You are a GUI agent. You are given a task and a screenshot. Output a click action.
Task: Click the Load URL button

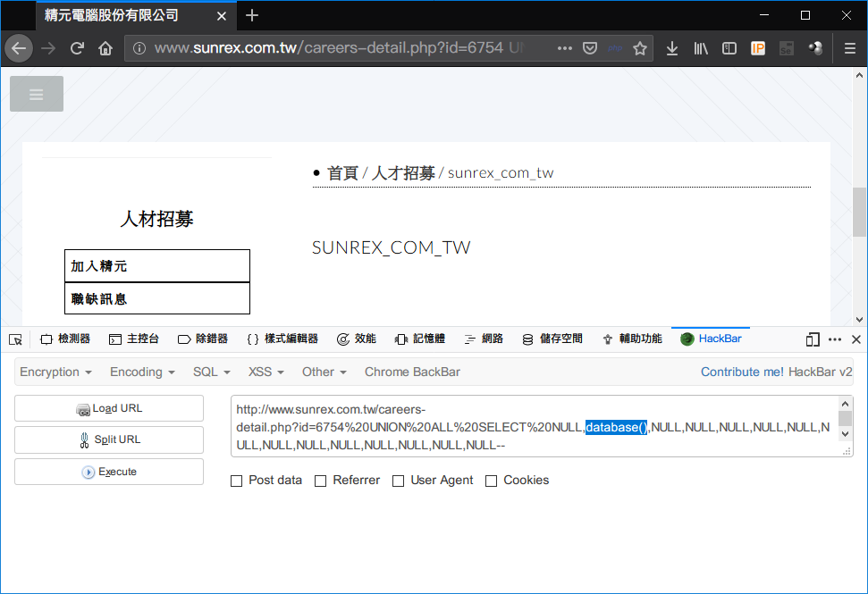[x=109, y=409]
